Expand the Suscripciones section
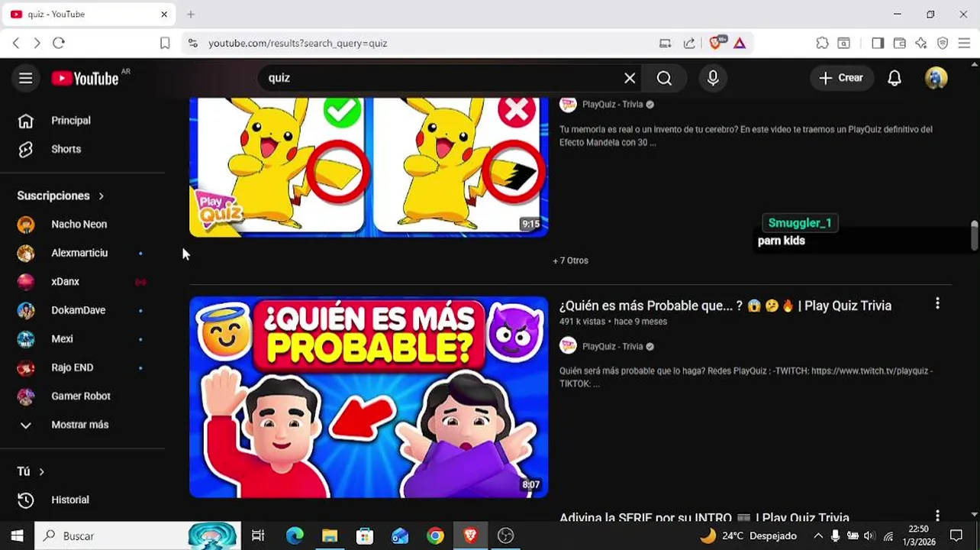The height and width of the screenshot is (550, 980). (61, 196)
